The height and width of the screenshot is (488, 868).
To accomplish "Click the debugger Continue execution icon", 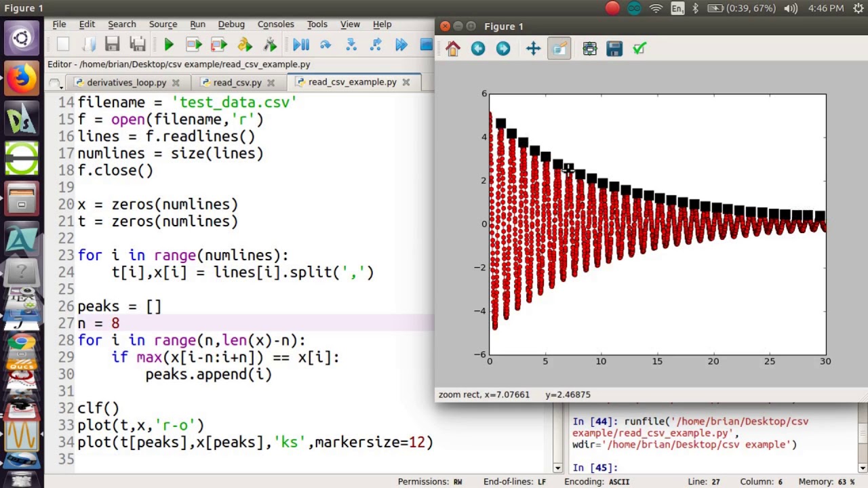I will tap(401, 45).
